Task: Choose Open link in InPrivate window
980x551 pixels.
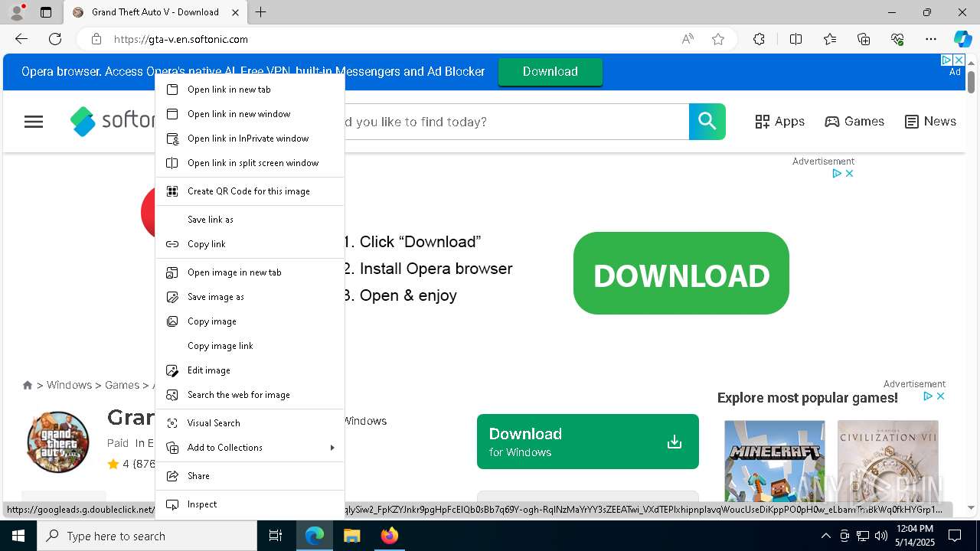Action: coord(250,139)
